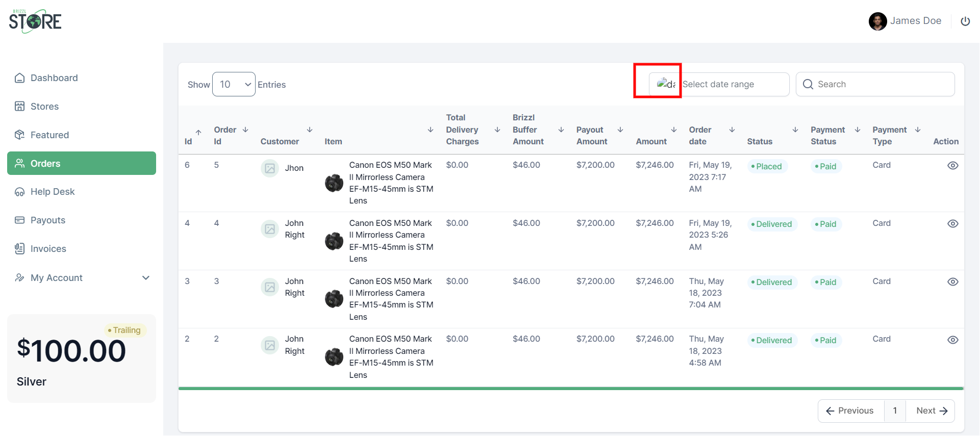Screen dimensions: 980x436
Task: Click the date range calendar icon
Action: (665, 84)
